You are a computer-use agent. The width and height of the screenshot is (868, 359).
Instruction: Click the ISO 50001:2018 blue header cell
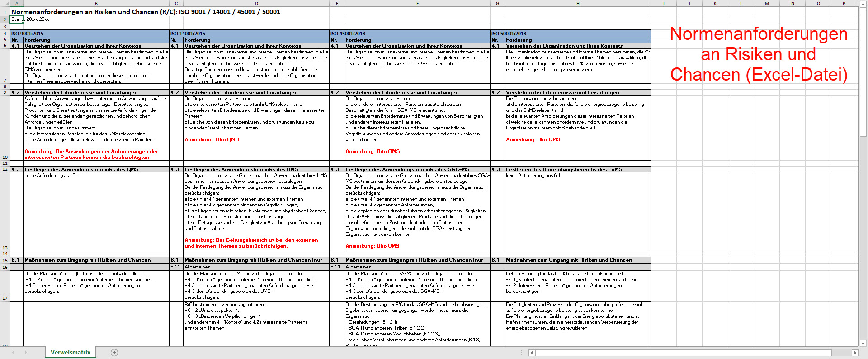(x=570, y=34)
